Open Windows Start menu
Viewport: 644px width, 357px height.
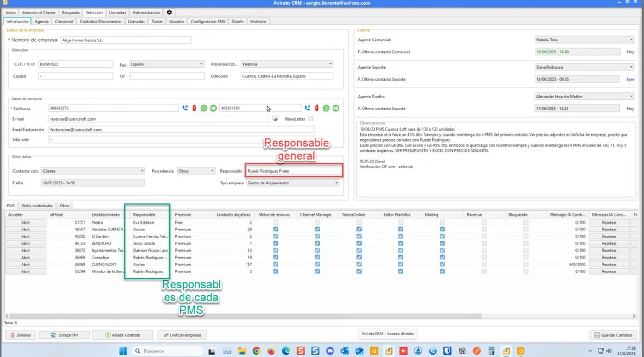(123, 351)
